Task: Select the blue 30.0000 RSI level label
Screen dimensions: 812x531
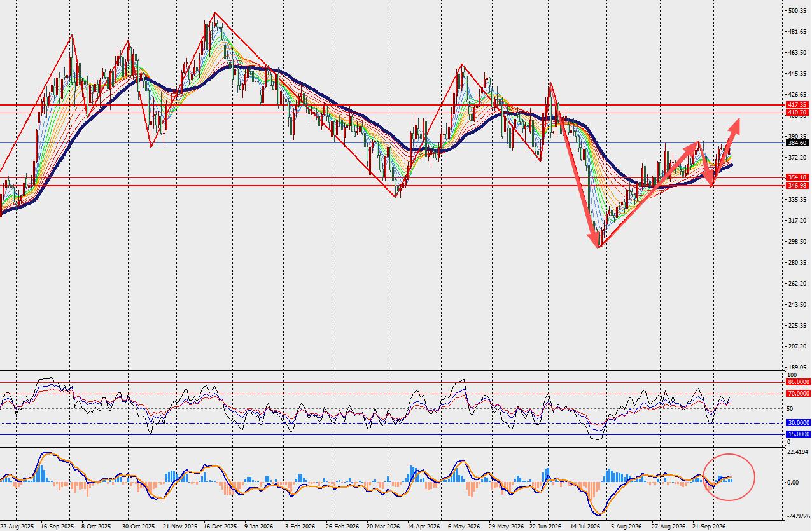Action: point(799,422)
